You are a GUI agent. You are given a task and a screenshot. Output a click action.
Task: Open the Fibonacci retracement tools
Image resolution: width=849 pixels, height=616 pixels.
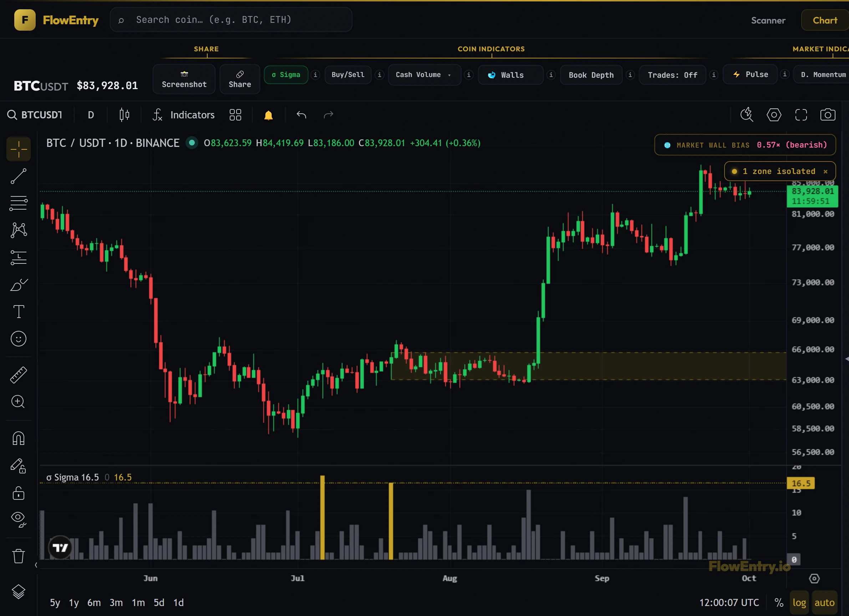click(x=18, y=204)
